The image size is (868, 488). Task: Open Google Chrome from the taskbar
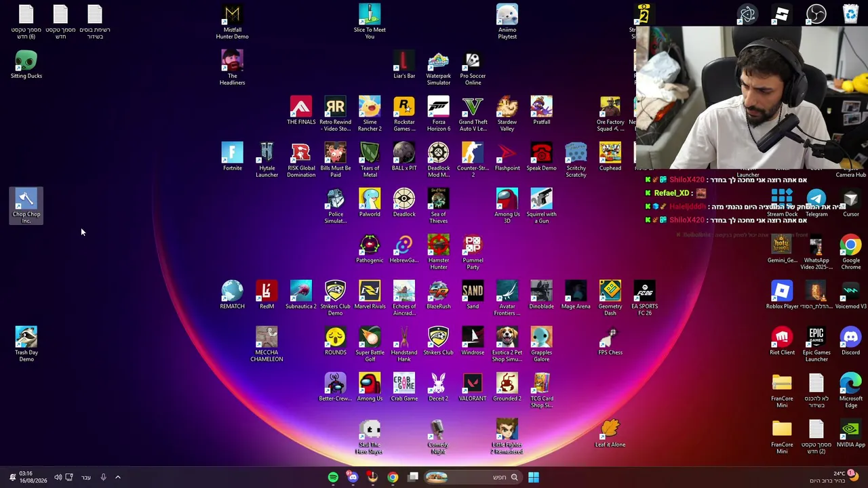coord(393,477)
